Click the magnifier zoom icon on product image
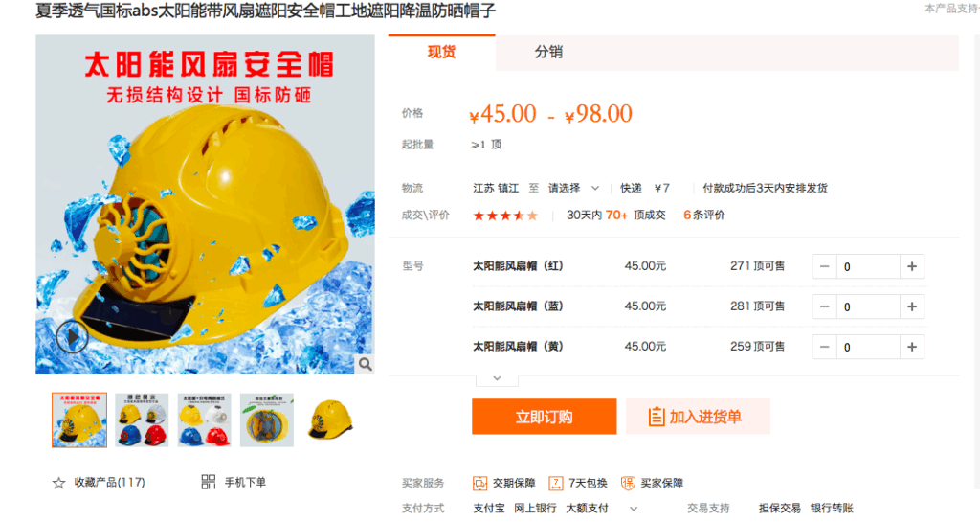 tap(365, 364)
